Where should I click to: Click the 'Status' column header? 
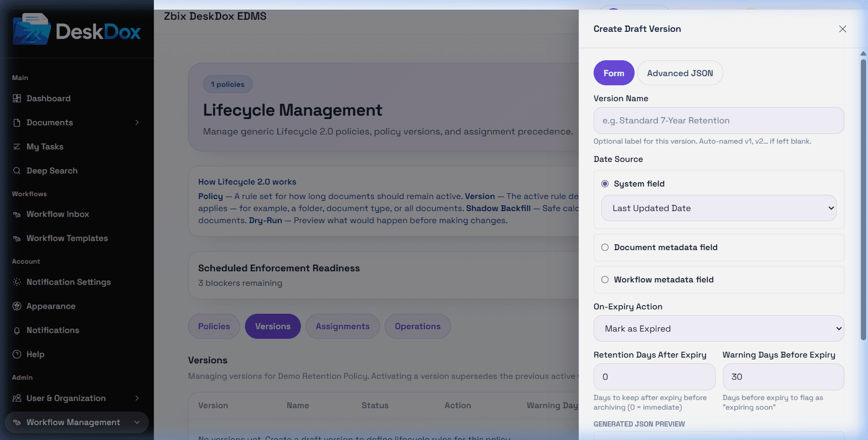[375, 405]
